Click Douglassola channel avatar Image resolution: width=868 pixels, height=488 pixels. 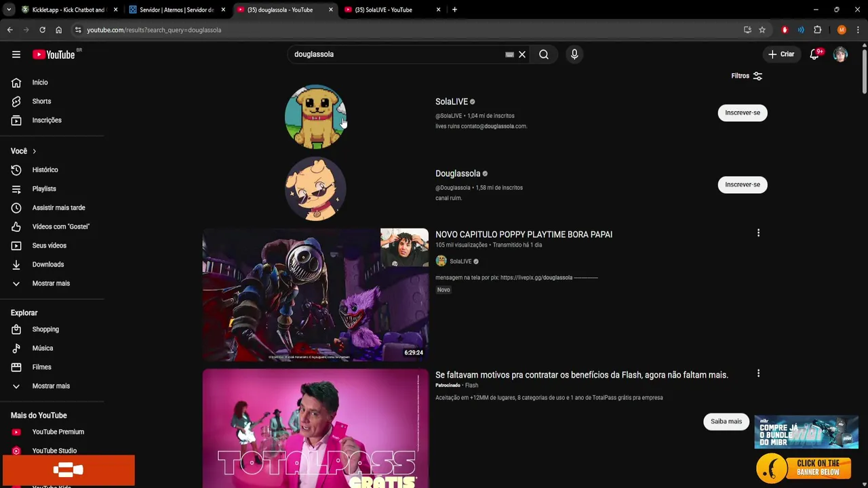(x=315, y=188)
